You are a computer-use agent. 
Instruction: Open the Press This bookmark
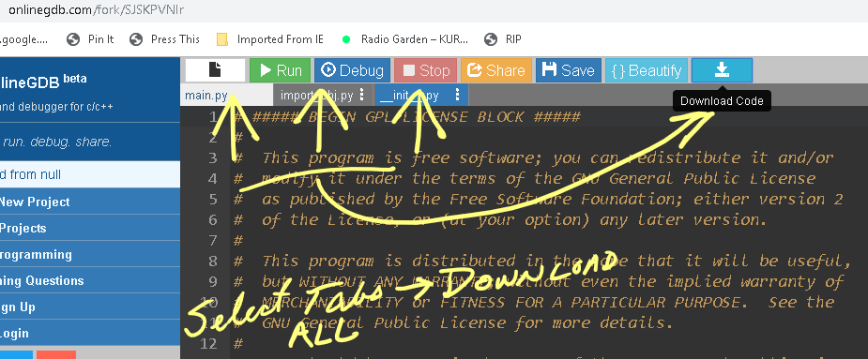pos(164,39)
